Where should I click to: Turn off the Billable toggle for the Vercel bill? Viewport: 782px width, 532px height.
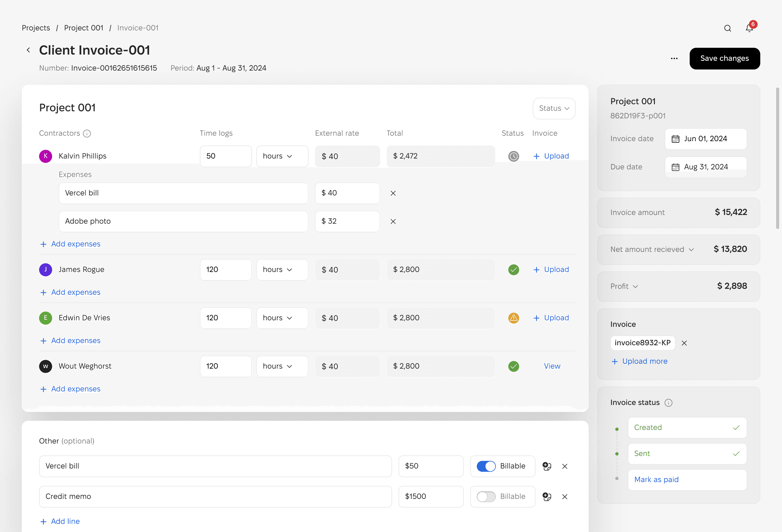tap(486, 466)
